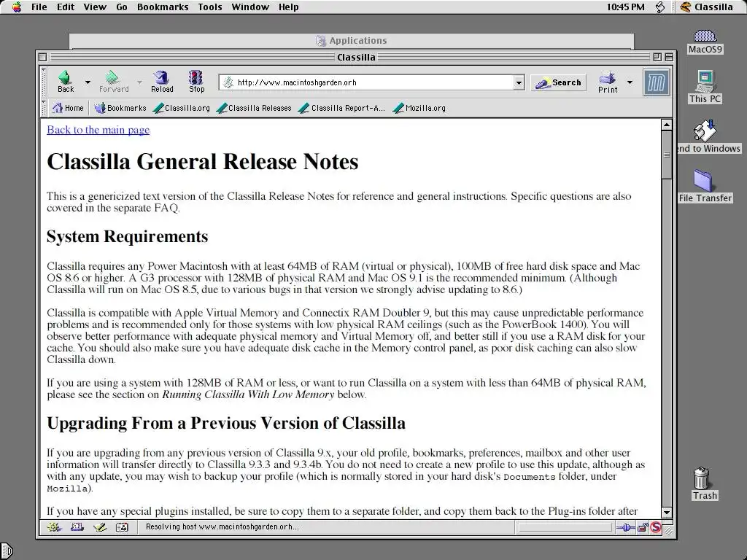
Task: Click the 'Upgrading From a Previous Version of Classilla' heading
Action: pos(226,423)
